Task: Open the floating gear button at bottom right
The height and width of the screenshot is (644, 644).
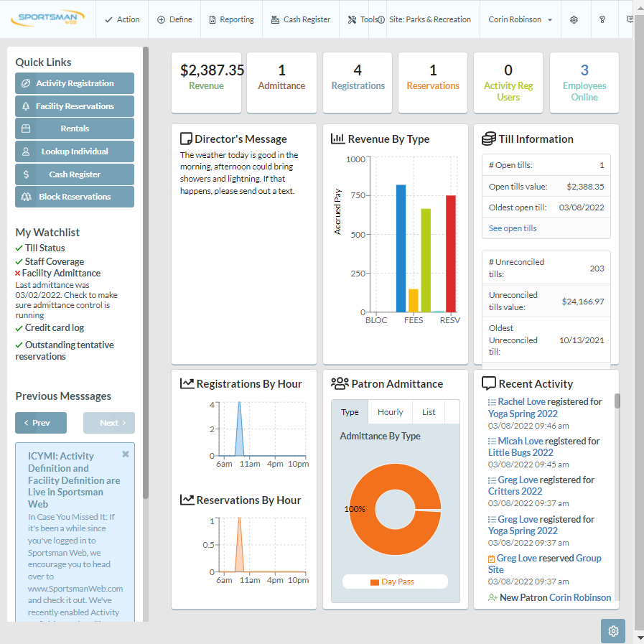Action: coord(612,630)
